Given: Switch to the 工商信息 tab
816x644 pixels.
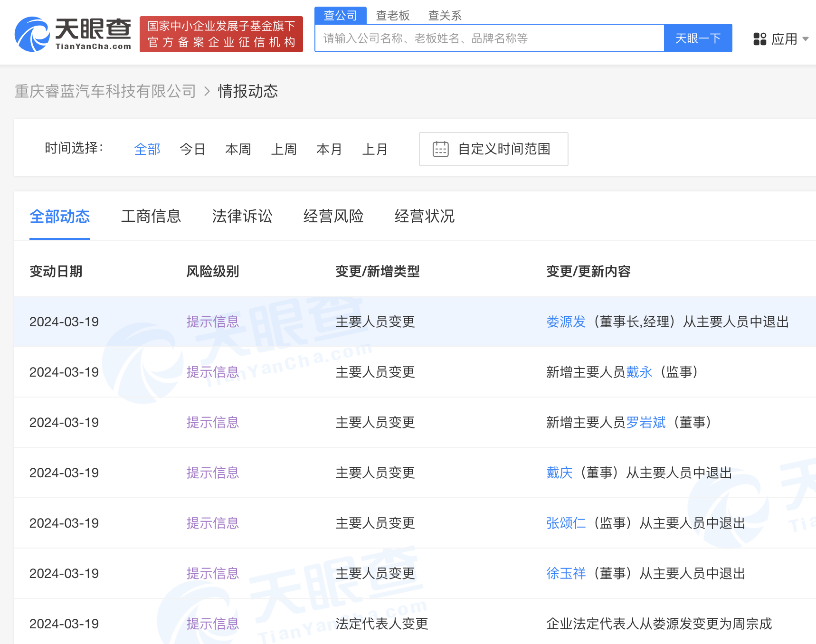Looking at the screenshot, I should pyautogui.click(x=151, y=217).
